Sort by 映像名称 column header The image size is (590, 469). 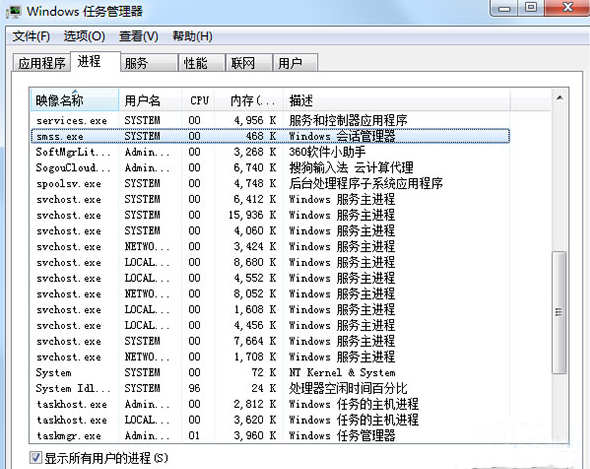(x=75, y=100)
